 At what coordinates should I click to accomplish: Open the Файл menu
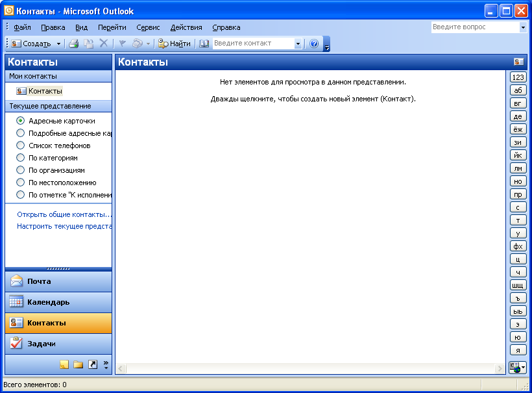[x=22, y=27]
